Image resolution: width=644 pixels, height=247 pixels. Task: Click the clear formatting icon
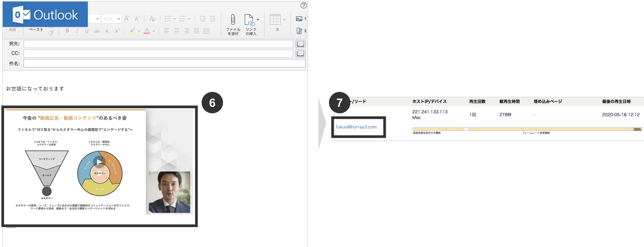pos(152,19)
